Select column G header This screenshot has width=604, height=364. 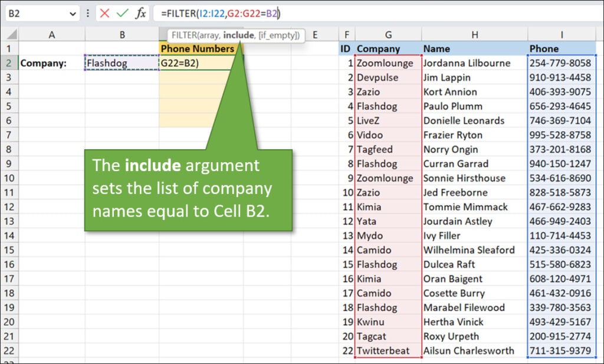[388, 35]
